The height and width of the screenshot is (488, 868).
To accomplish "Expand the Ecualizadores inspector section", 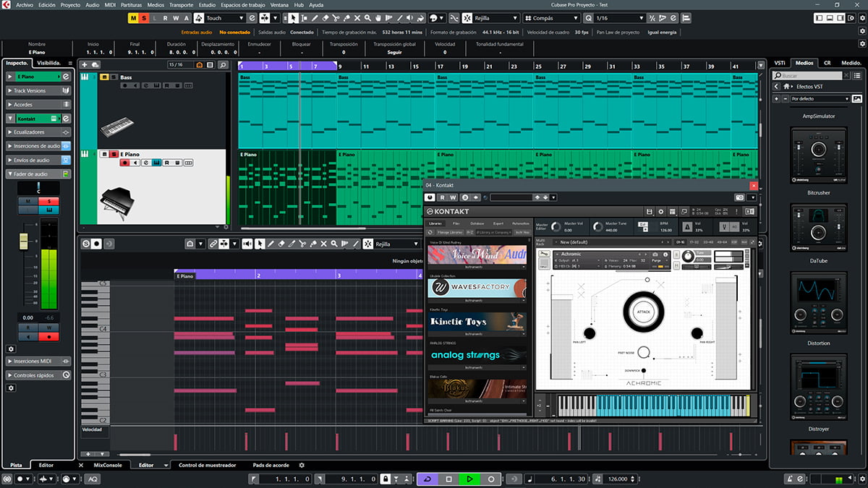I will pos(39,132).
